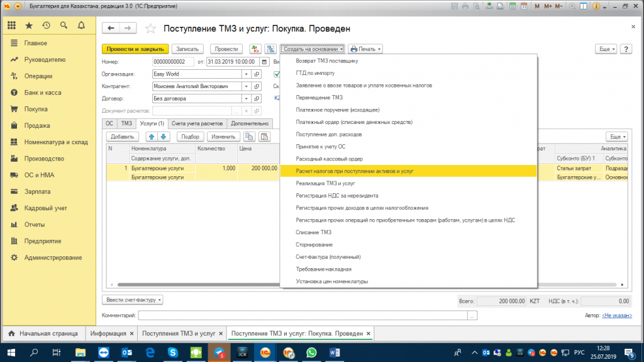Go back with the left arrow
644x362 pixels.
[x=111, y=28]
